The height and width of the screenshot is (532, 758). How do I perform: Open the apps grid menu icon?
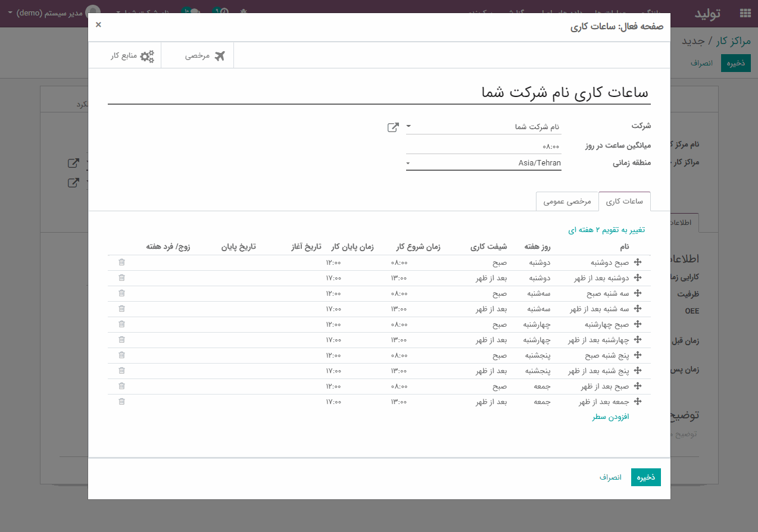point(745,13)
